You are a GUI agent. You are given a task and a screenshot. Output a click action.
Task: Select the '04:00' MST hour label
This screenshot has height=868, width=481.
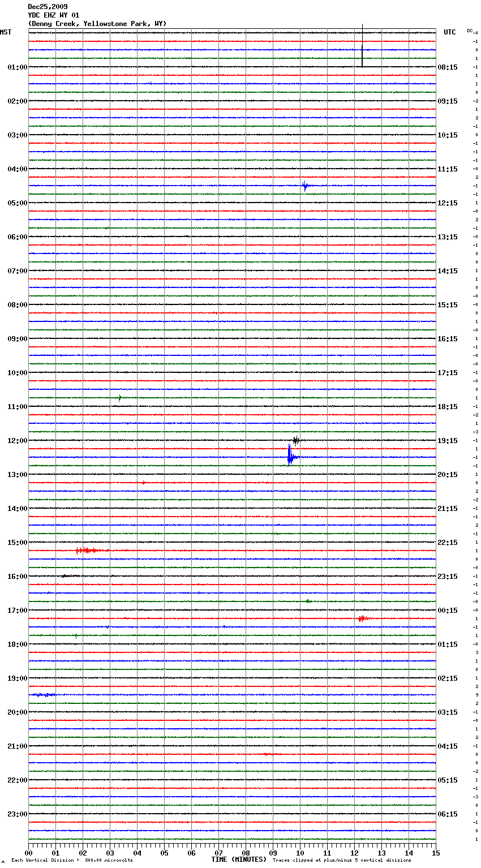click(x=18, y=169)
